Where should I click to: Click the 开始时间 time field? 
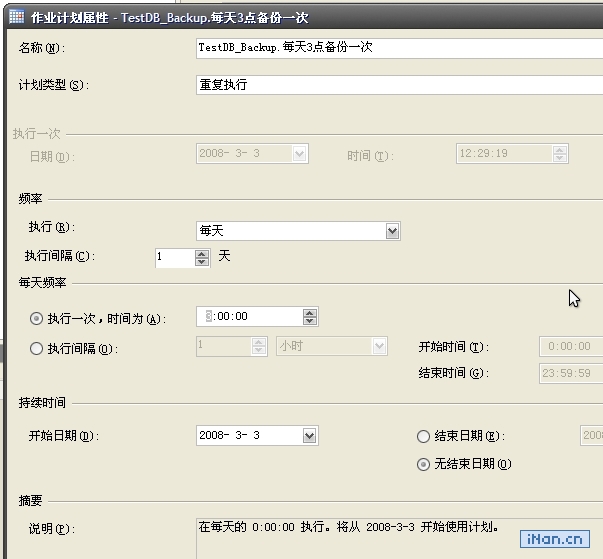coord(570,347)
